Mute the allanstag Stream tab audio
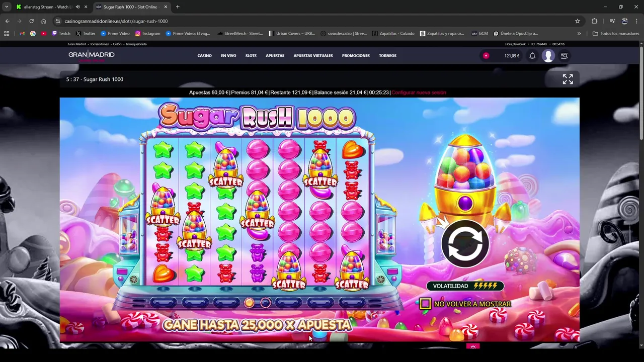This screenshot has height=362, width=644. tap(77, 7)
